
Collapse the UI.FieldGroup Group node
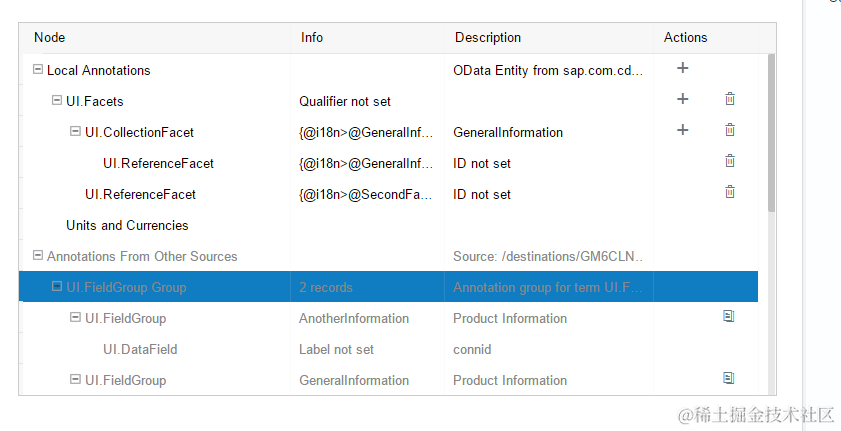[x=57, y=287]
